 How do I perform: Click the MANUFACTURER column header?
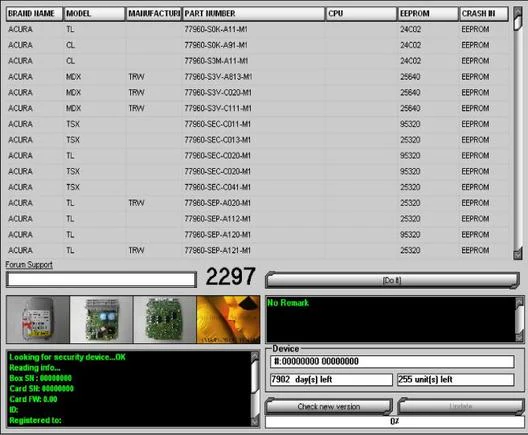154,13
